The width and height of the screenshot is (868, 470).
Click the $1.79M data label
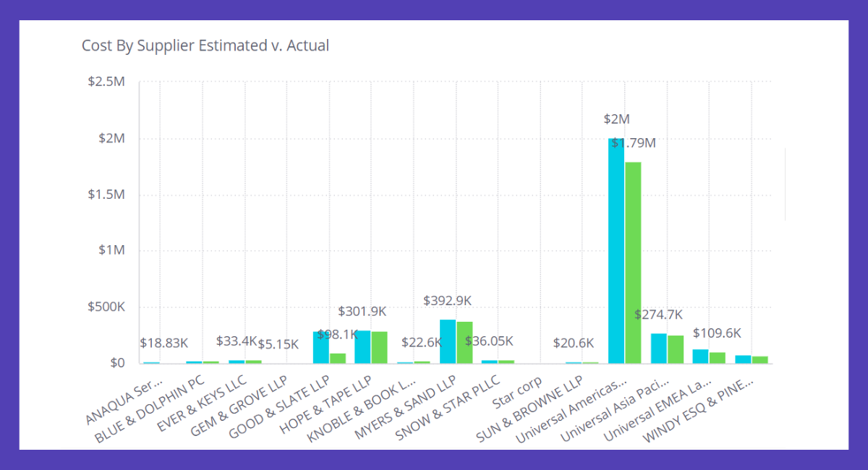pyautogui.click(x=634, y=143)
